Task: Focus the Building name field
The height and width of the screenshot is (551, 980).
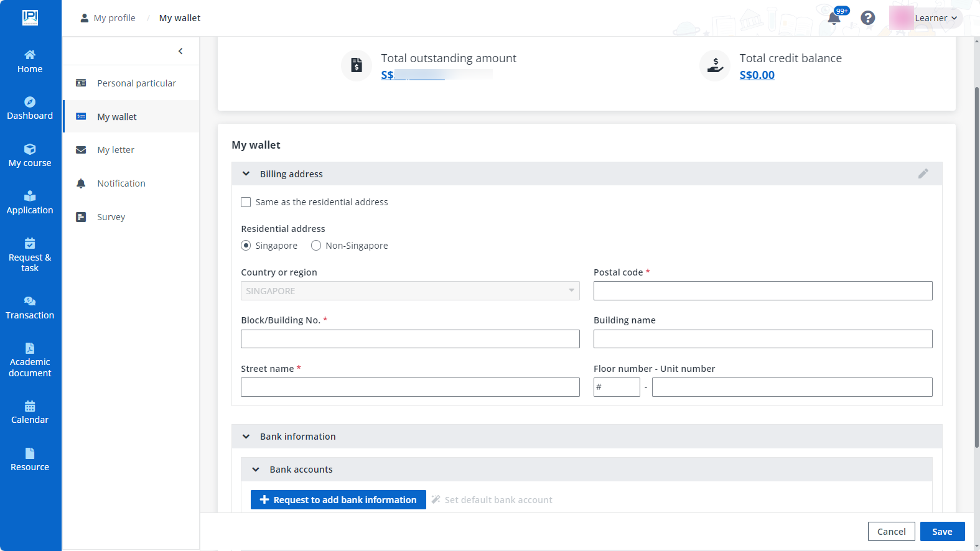Action: pos(763,339)
